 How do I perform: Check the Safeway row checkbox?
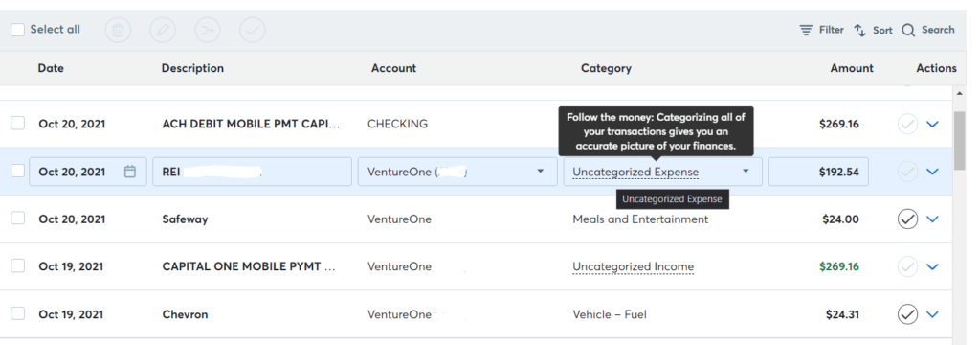coord(17,218)
